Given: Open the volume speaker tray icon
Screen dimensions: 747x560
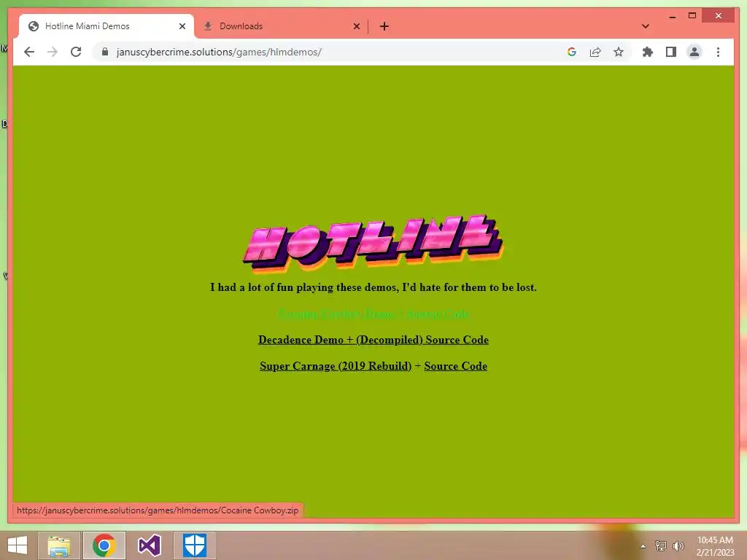Looking at the screenshot, I should point(678,545).
